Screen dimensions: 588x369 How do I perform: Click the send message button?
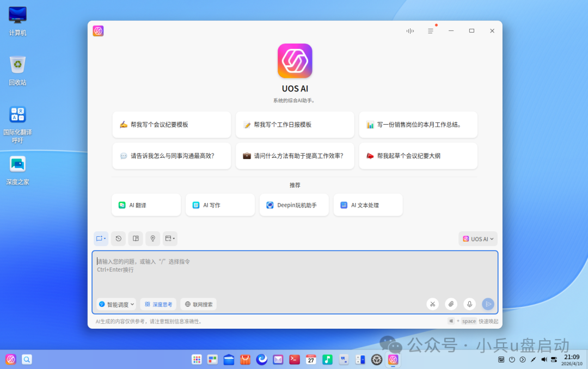[x=488, y=304]
